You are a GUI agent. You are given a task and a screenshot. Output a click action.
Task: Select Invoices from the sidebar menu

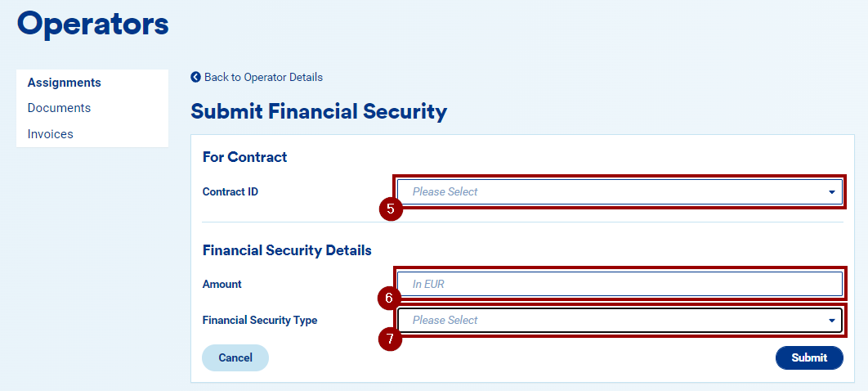51,134
